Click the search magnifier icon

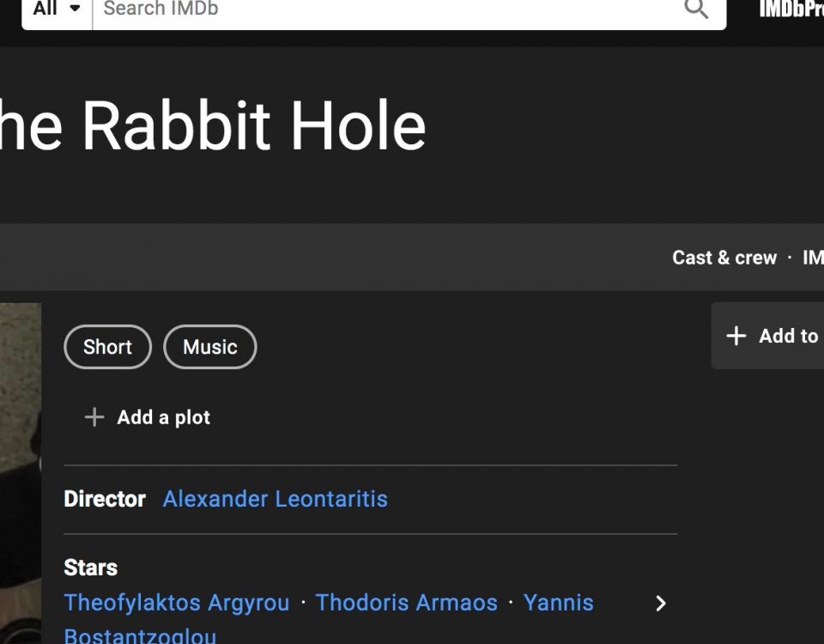coord(696,9)
